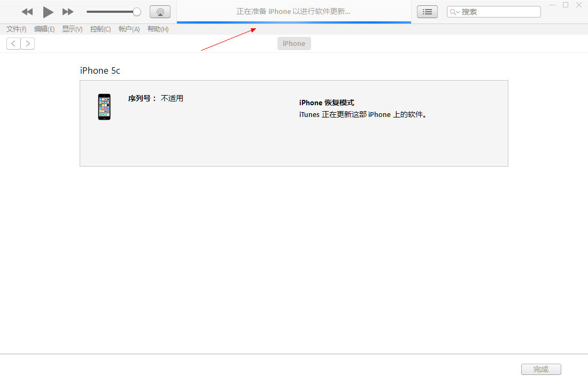
Task: Adjust the volume slider knob
Action: point(137,12)
